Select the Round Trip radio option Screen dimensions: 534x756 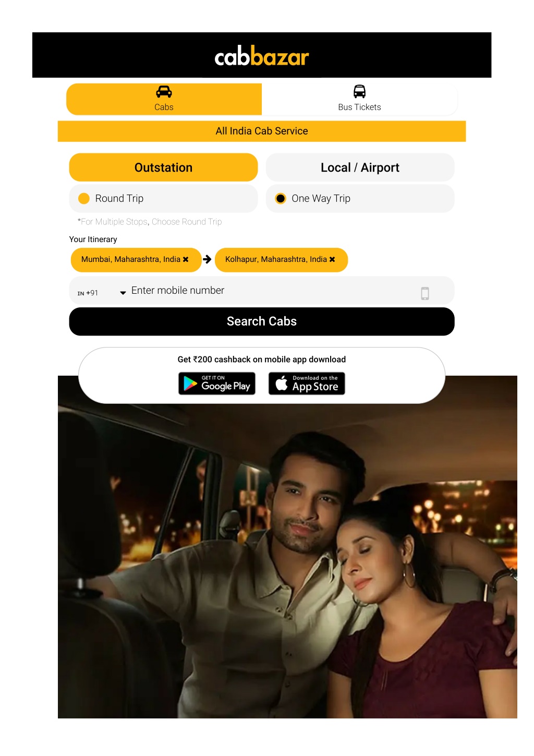tap(84, 198)
